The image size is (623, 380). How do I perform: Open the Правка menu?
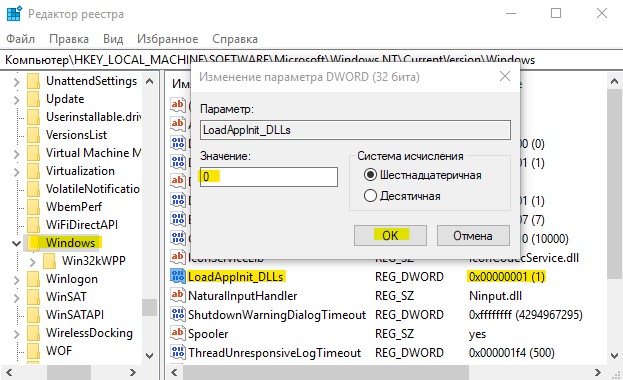69,39
